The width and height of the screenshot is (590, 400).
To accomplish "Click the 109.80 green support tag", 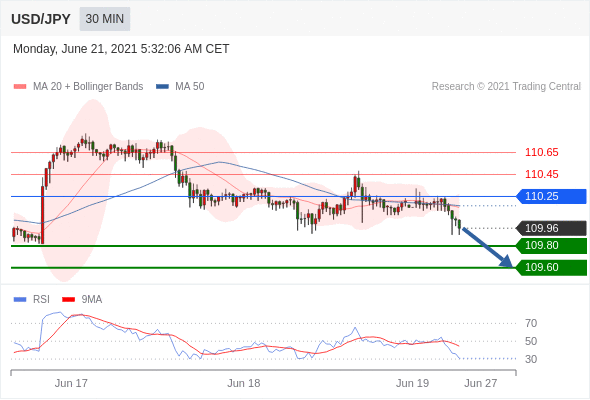I will pos(551,246).
